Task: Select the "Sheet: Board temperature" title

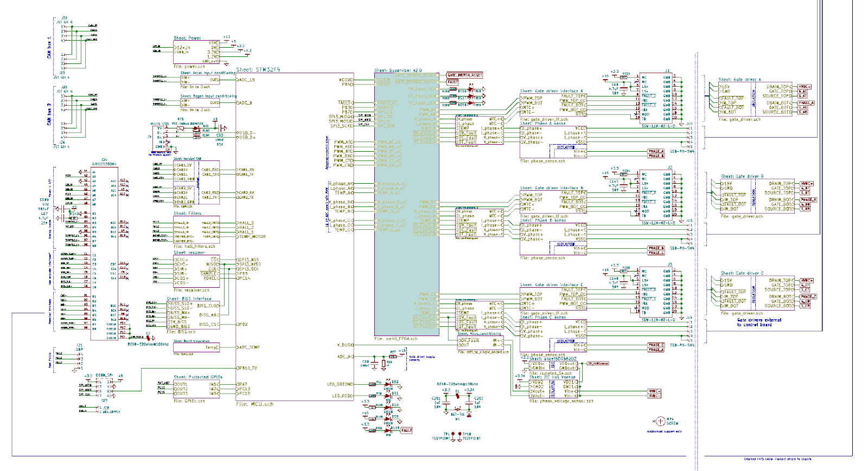Action: click(192, 341)
